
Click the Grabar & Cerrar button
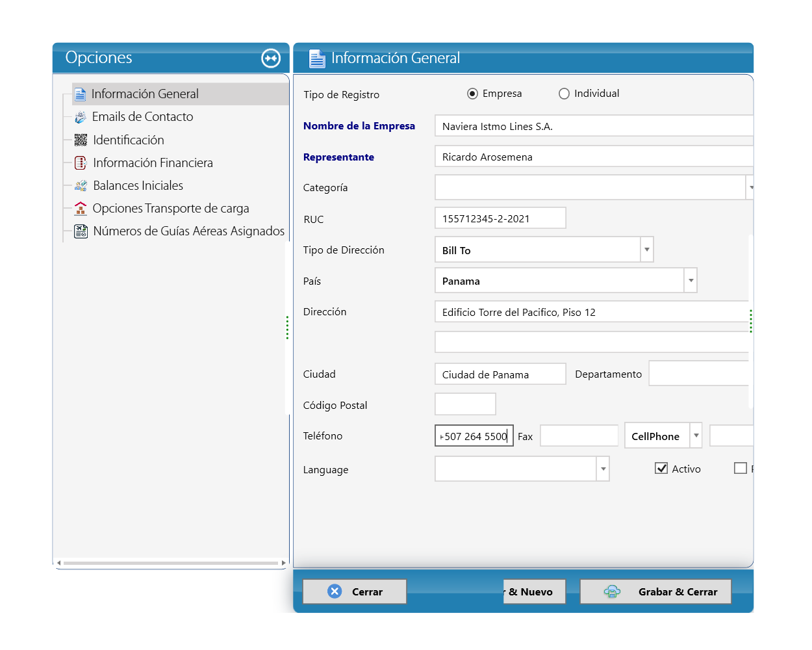[655, 591]
